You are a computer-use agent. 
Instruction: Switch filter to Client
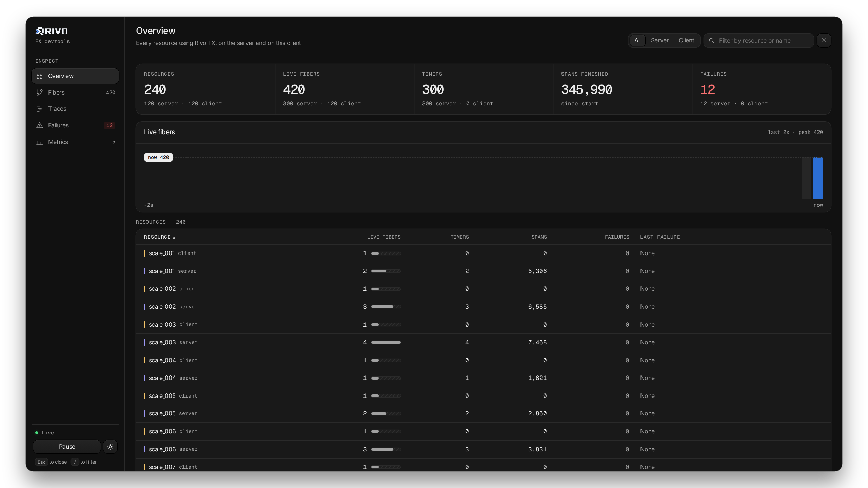click(686, 41)
